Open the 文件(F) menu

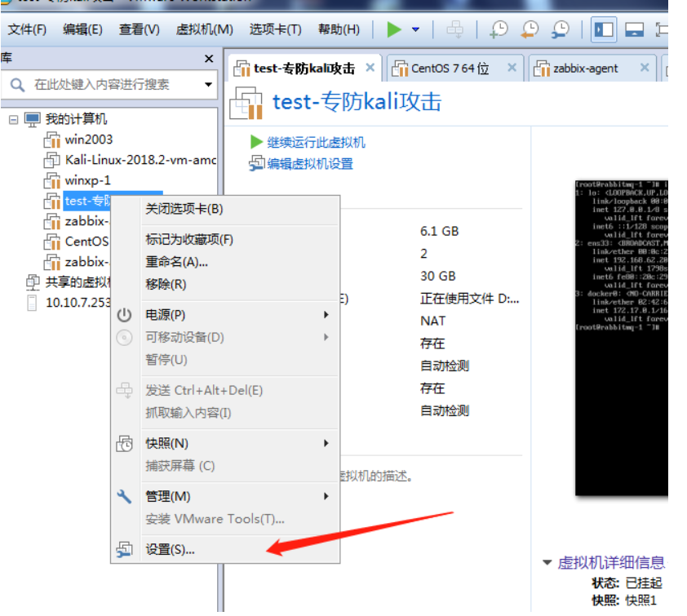27,29
